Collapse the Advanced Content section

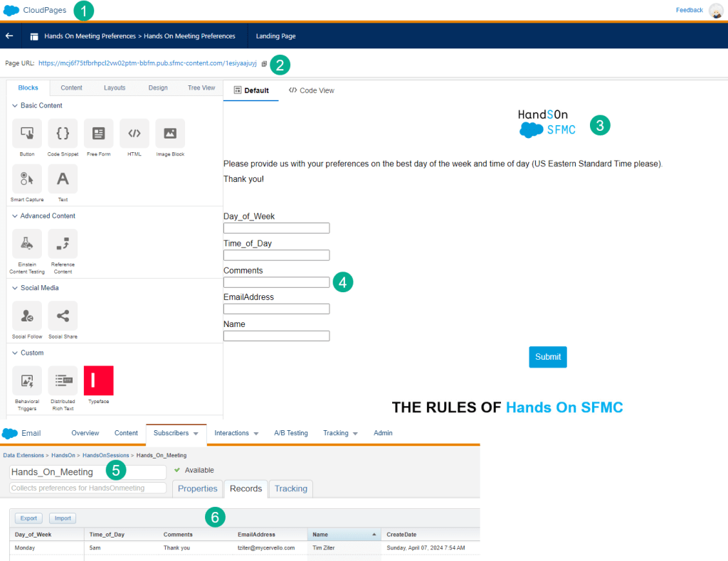click(x=15, y=216)
